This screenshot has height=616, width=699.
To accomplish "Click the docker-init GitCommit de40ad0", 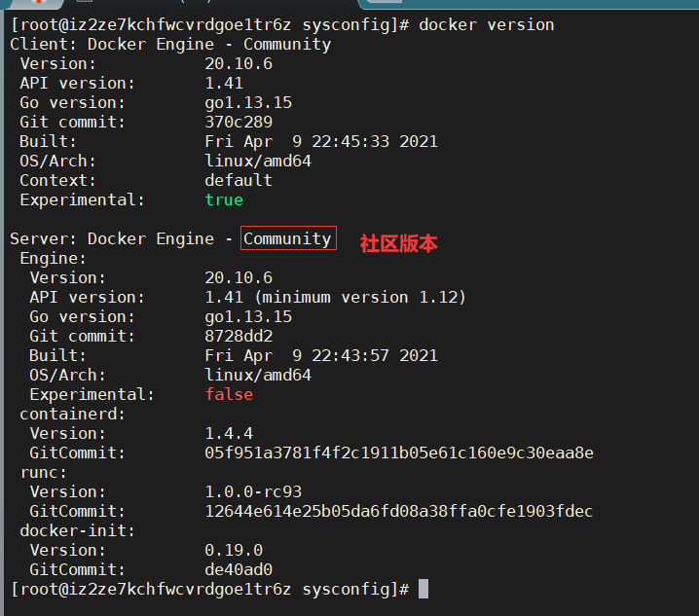I will [239, 569].
